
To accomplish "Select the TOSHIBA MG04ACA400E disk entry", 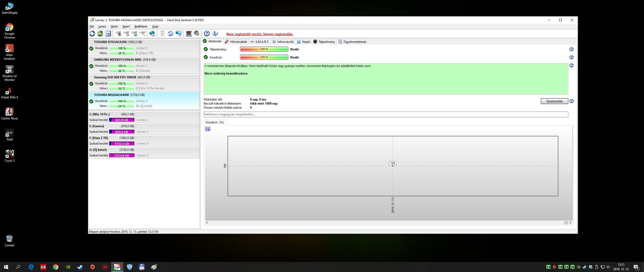I will (144, 101).
